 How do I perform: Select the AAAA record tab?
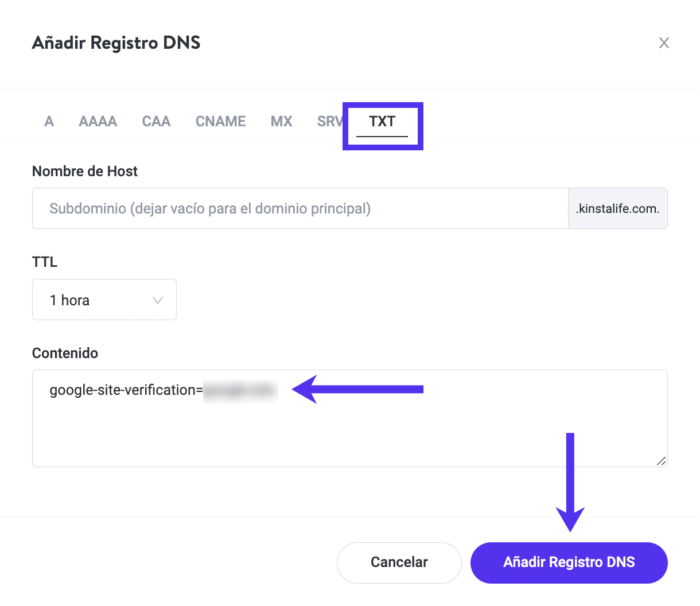click(98, 122)
